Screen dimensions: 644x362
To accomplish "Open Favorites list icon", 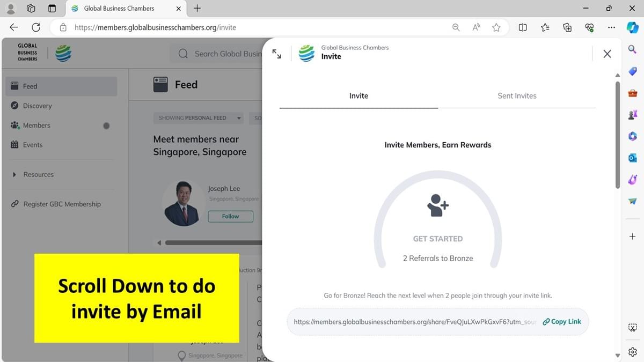I will (545, 27).
